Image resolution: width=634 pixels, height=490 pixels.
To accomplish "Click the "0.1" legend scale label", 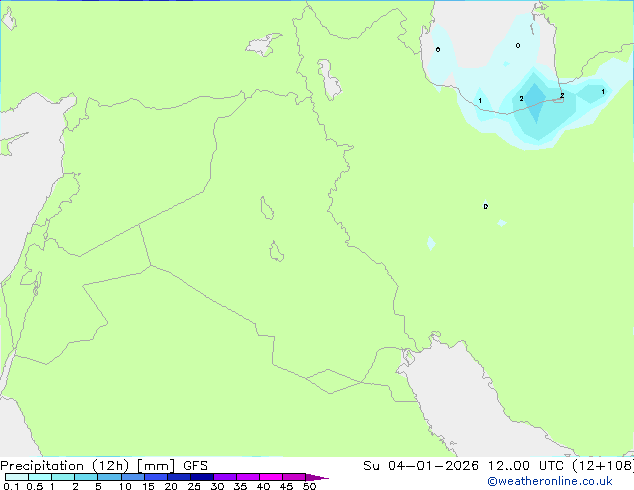I will (11, 486).
